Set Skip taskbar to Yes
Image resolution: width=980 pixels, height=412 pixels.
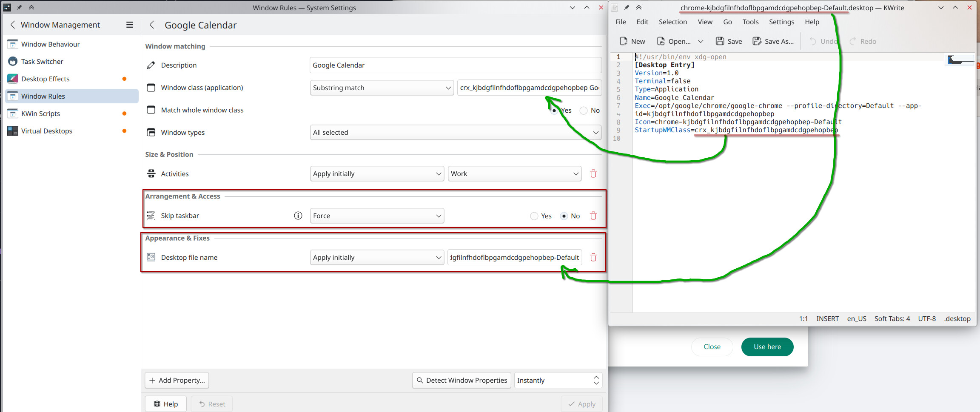coord(534,216)
